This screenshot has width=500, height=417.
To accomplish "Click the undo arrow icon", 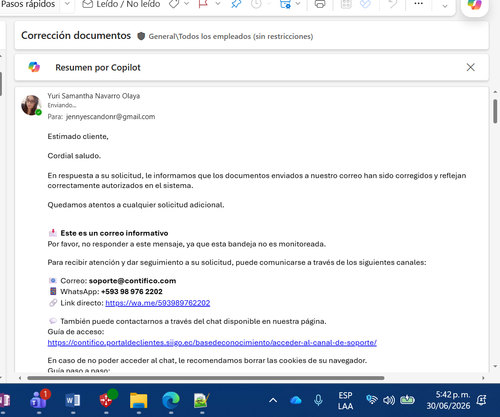I will 393,4.
